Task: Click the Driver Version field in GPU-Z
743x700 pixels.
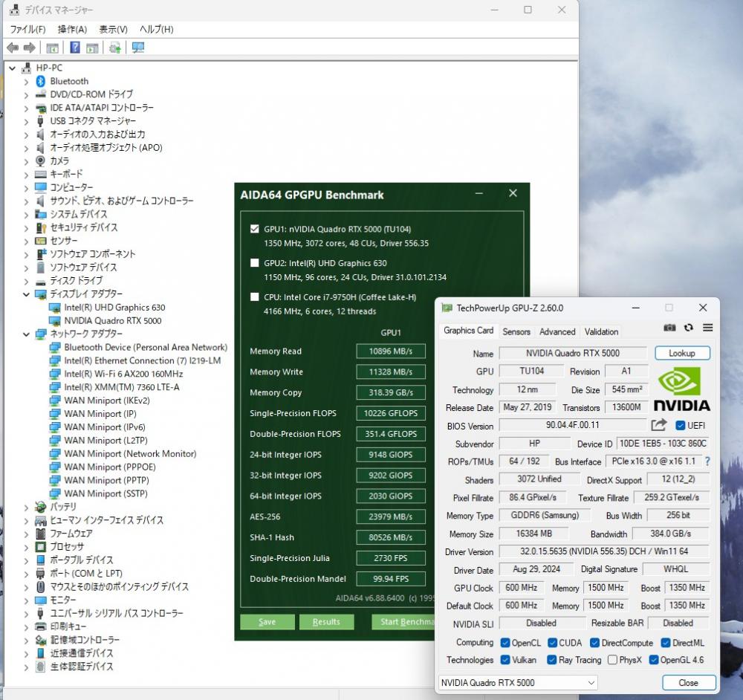Action: click(x=604, y=551)
